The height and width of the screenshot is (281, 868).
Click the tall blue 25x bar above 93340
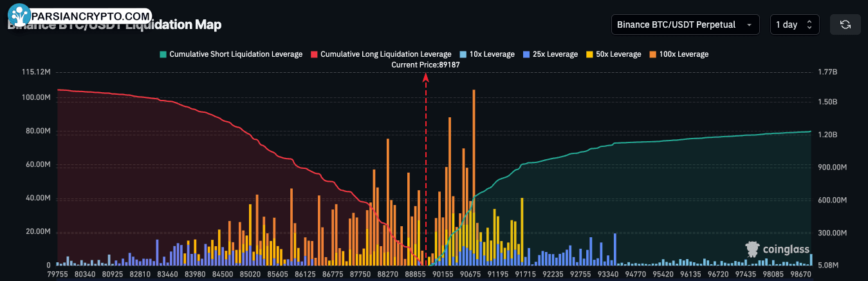615,249
